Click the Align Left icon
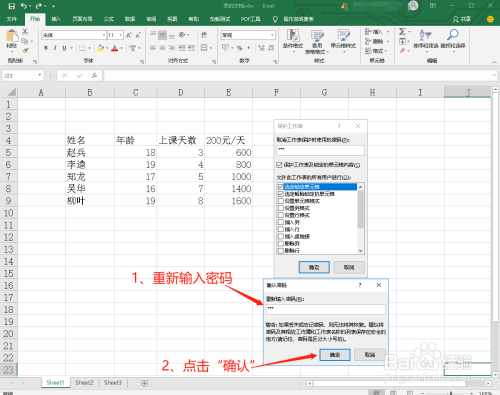The image size is (500, 395). 153,48
